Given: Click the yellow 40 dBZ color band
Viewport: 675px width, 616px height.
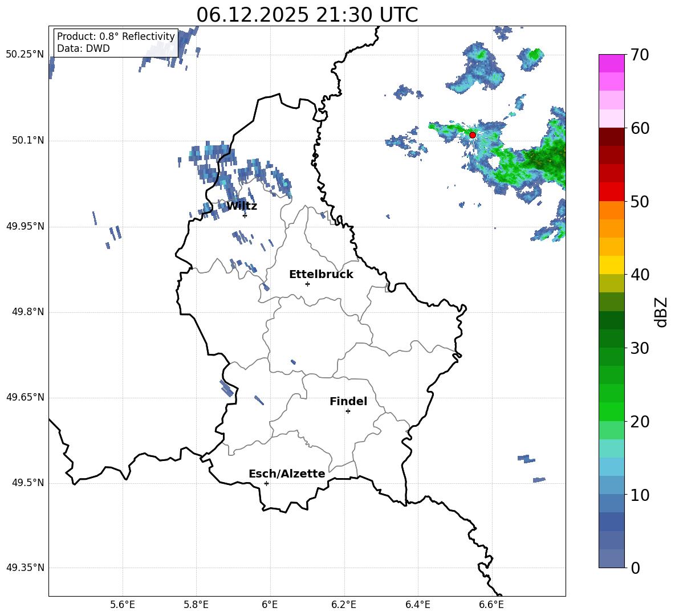Looking at the screenshot, I should 612,265.
